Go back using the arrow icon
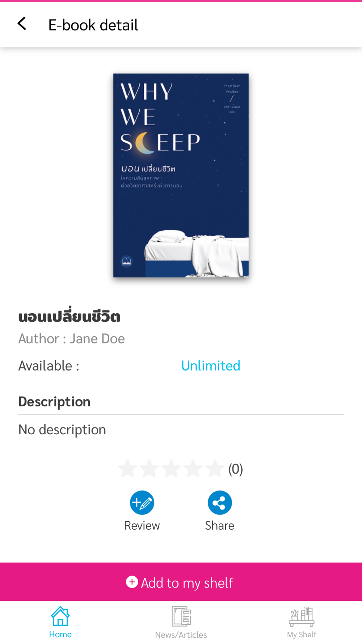The width and height of the screenshot is (362, 644). click(22, 24)
